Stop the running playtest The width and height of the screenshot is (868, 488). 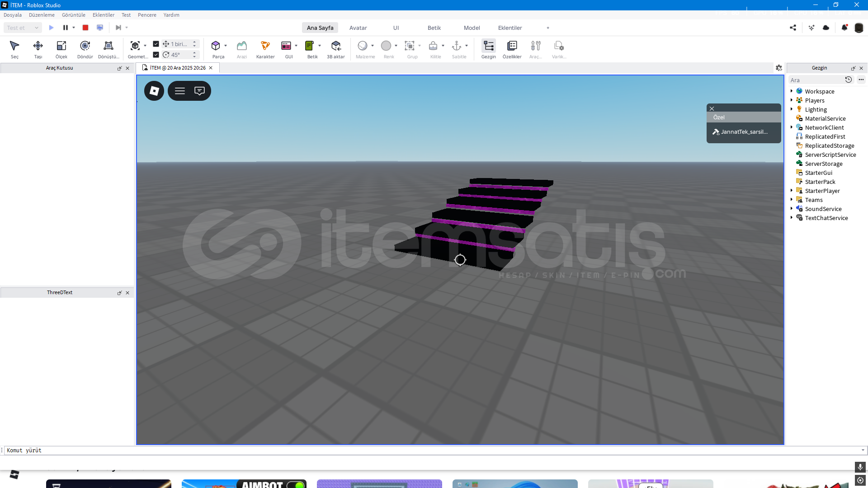pos(85,28)
